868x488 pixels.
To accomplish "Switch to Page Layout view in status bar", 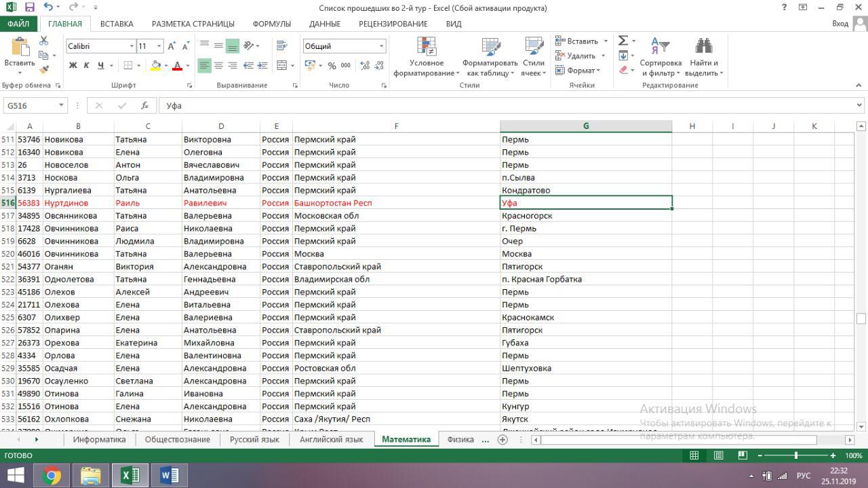I will coord(718,455).
